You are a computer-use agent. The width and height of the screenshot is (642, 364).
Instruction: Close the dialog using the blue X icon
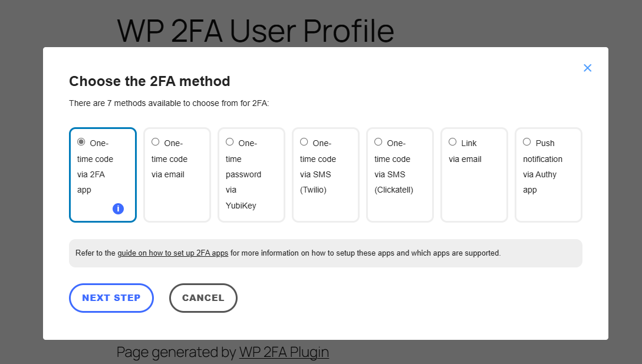tap(587, 68)
